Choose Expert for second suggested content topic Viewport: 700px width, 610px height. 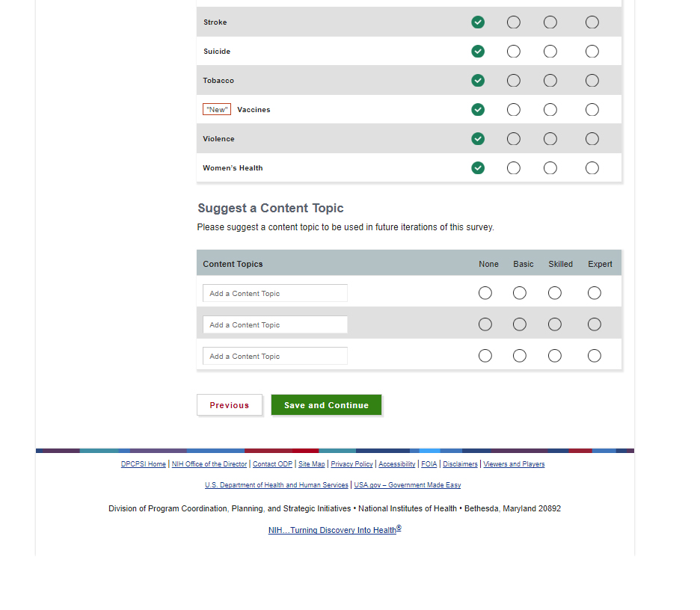[594, 324]
